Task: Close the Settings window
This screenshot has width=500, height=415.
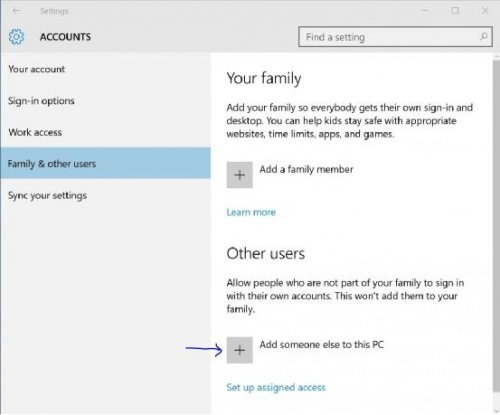Action: (485, 11)
